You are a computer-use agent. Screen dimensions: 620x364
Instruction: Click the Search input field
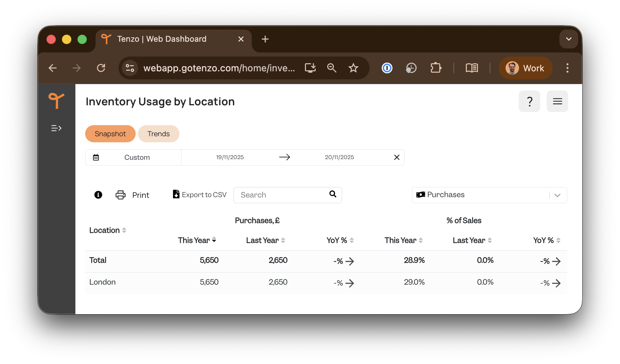tap(288, 195)
